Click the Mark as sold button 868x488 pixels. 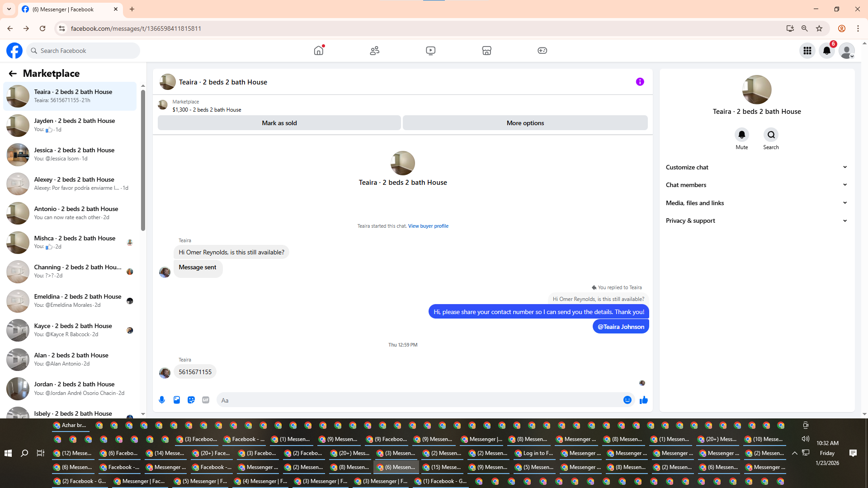[279, 123]
